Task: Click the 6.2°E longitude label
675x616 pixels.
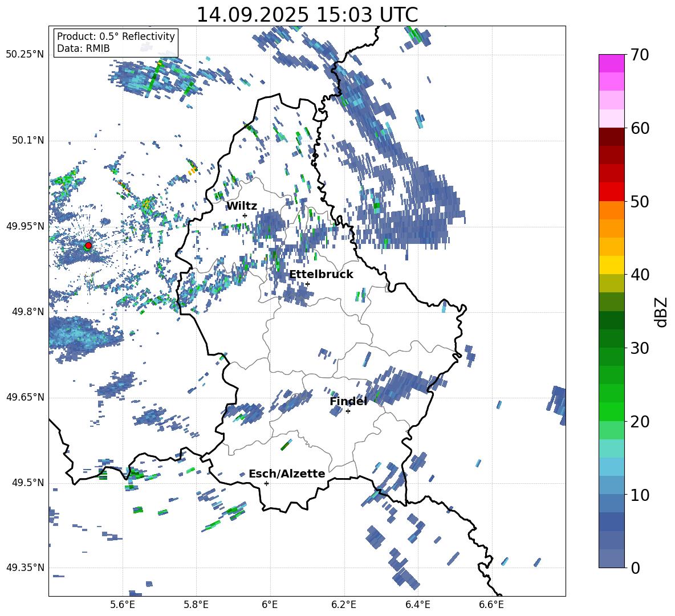Action: coord(344,605)
